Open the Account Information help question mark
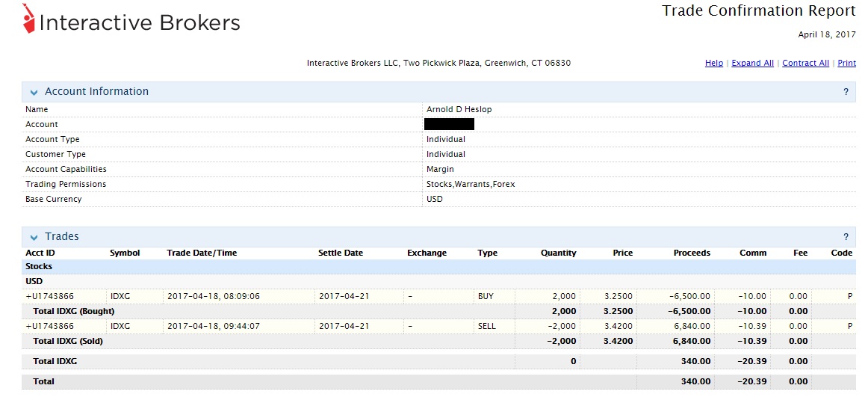 846,92
